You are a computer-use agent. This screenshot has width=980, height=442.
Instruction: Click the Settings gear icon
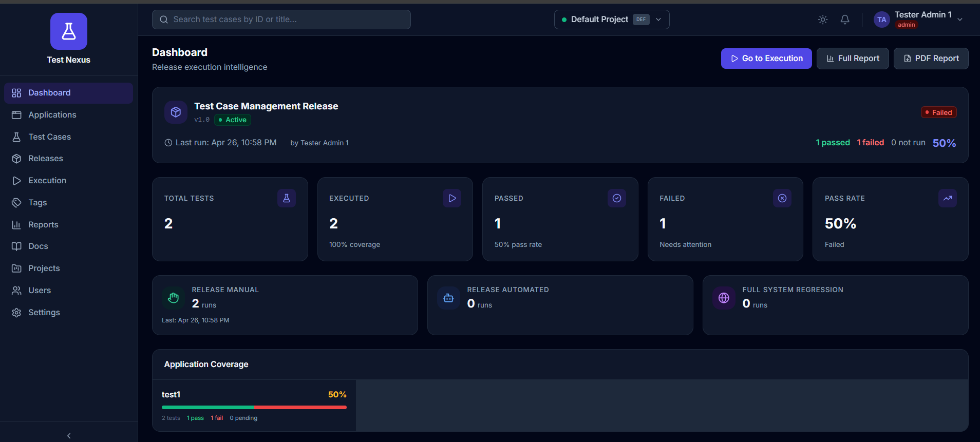coord(16,313)
